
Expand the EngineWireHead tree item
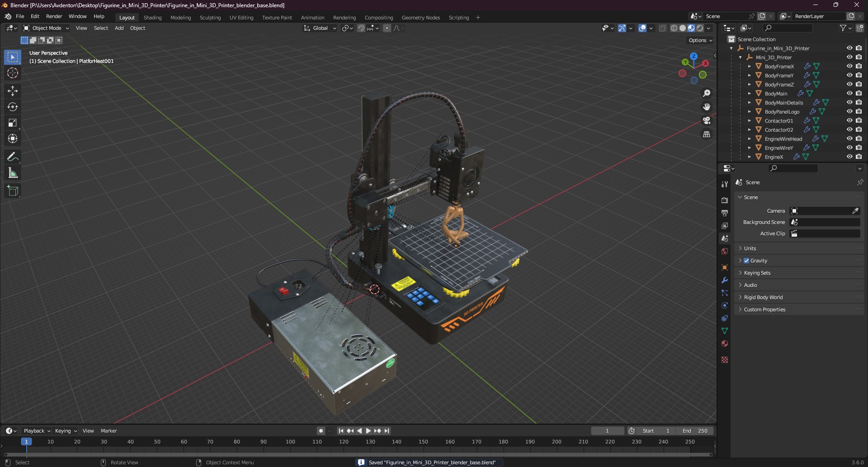[x=749, y=139]
